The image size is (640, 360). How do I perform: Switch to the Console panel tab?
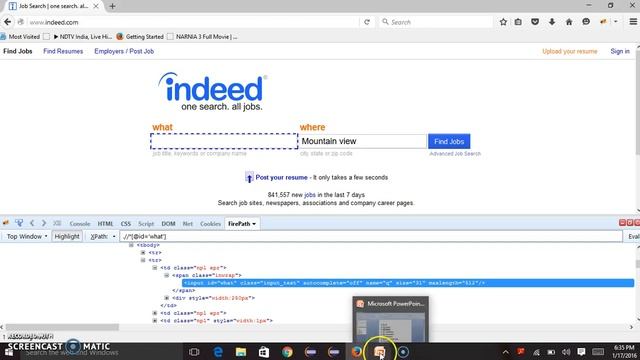[80, 224]
